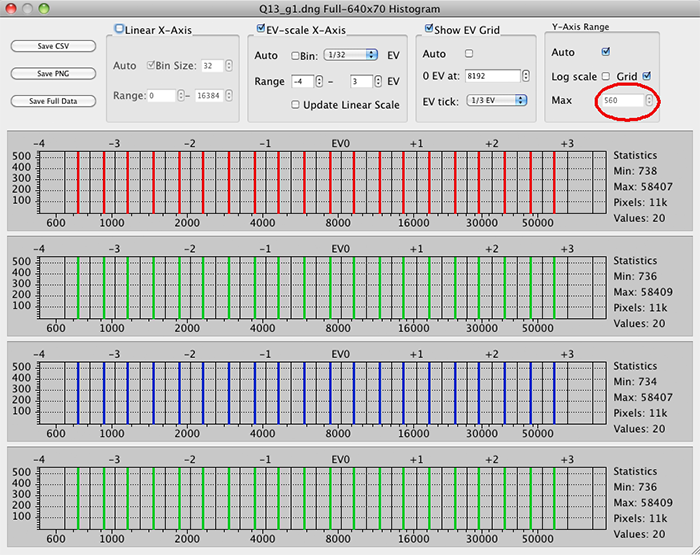Toggle the EV-scale X-Axis checkbox
The height and width of the screenshot is (555, 700).
260,29
